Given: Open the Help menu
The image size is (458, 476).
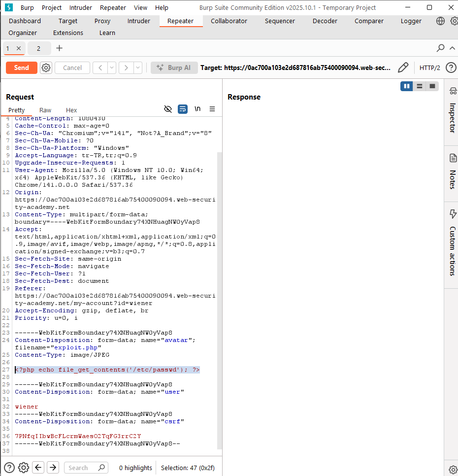Looking at the screenshot, I should 162,7.
